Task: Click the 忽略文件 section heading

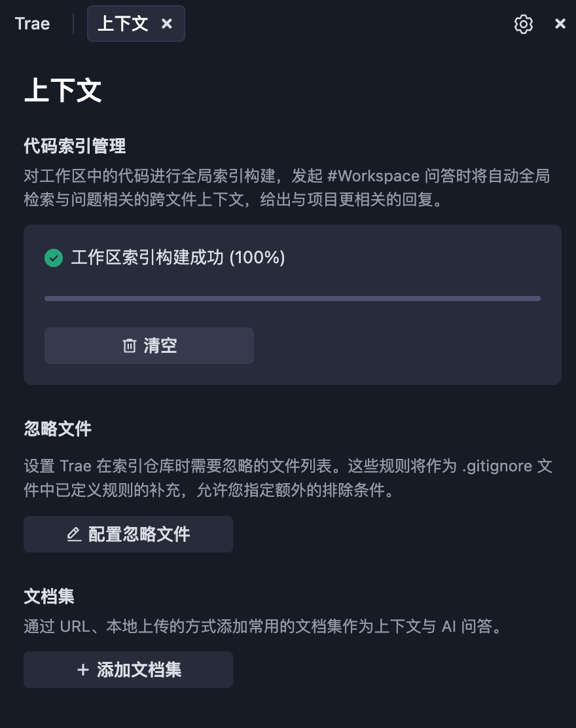Action: (x=58, y=429)
